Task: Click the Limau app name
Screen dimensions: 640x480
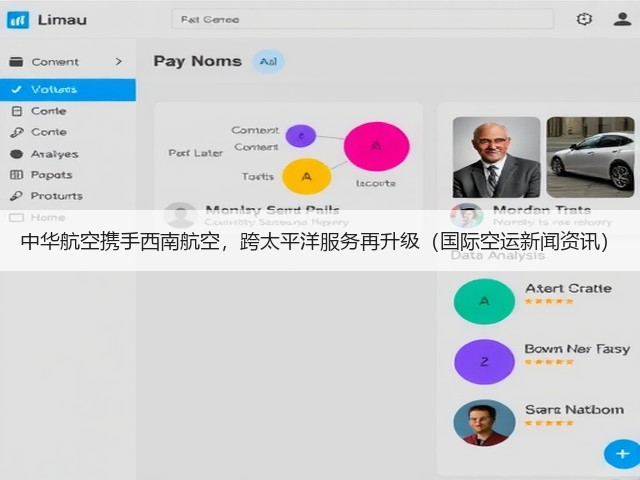Action: [62, 20]
